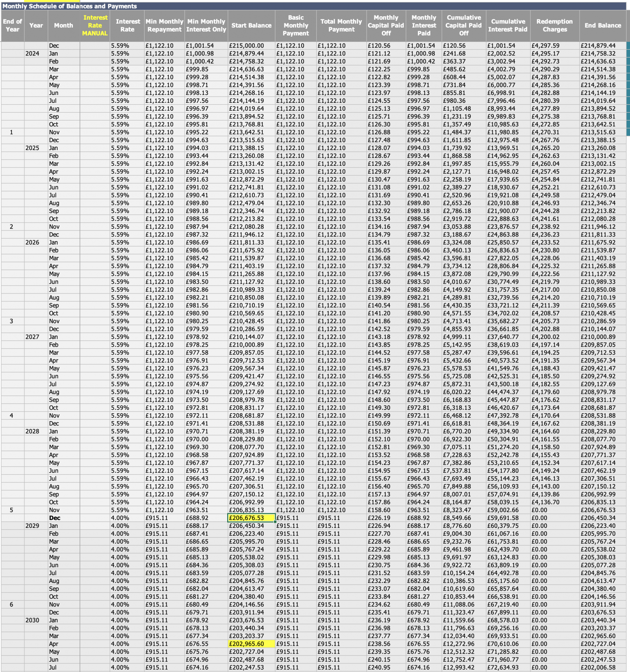This screenshot has height=672, width=630.
Task: Click yellow highlighted Start Balance £202,965.60
Action: click(x=251, y=644)
